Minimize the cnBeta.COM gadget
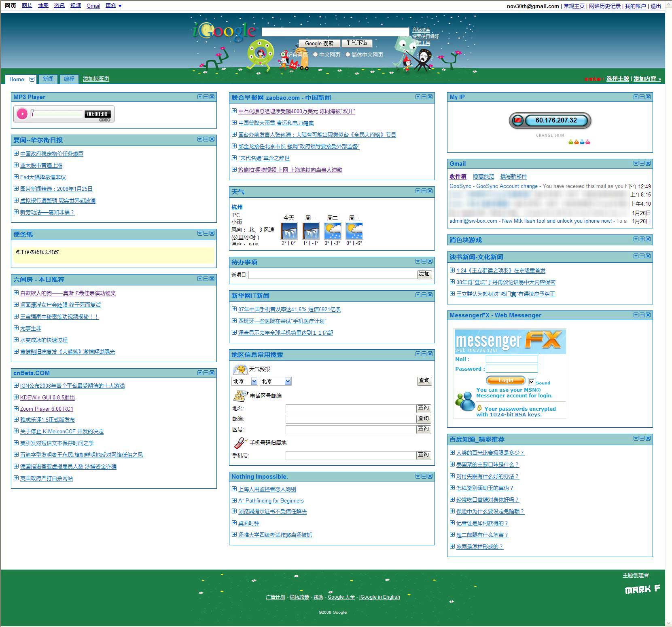Viewport: 672px width, 627px height. click(206, 372)
